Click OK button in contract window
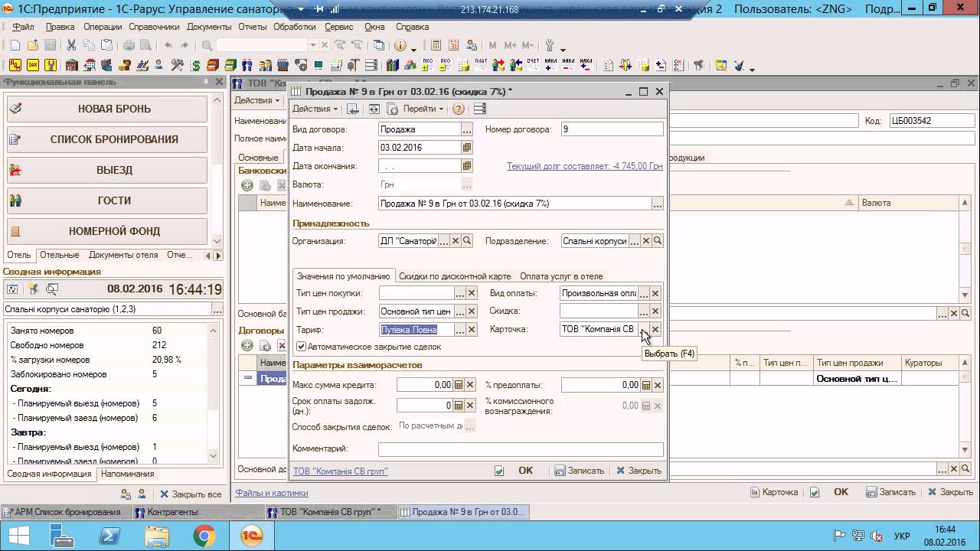This screenshot has height=551, width=980. (525, 471)
